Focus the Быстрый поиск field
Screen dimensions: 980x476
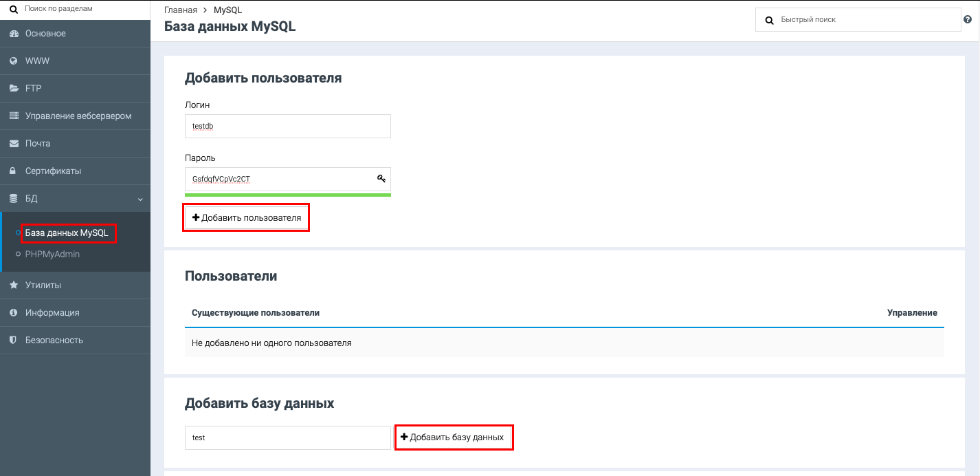pyautogui.click(x=858, y=20)
